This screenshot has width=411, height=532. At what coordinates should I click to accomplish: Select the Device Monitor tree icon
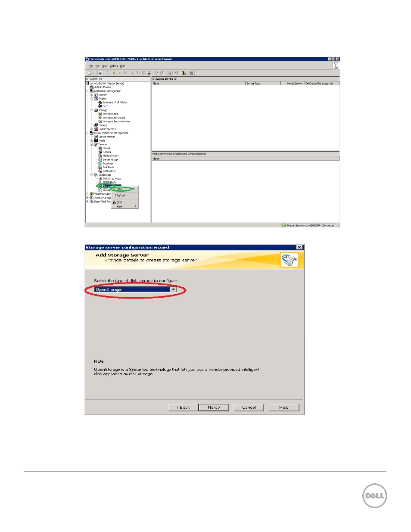96,137
